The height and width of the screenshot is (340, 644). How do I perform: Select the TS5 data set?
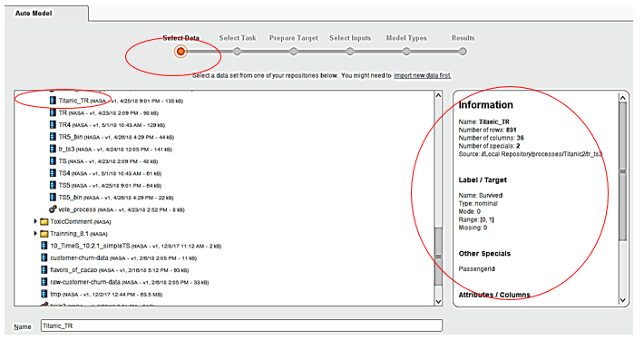(x=110, y=185)
